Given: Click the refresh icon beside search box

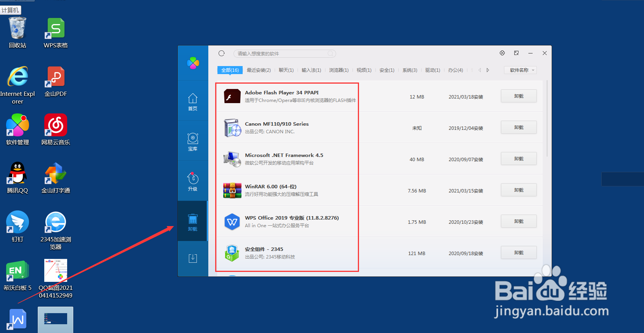Looking at the screenshot, I should (222, 53).
